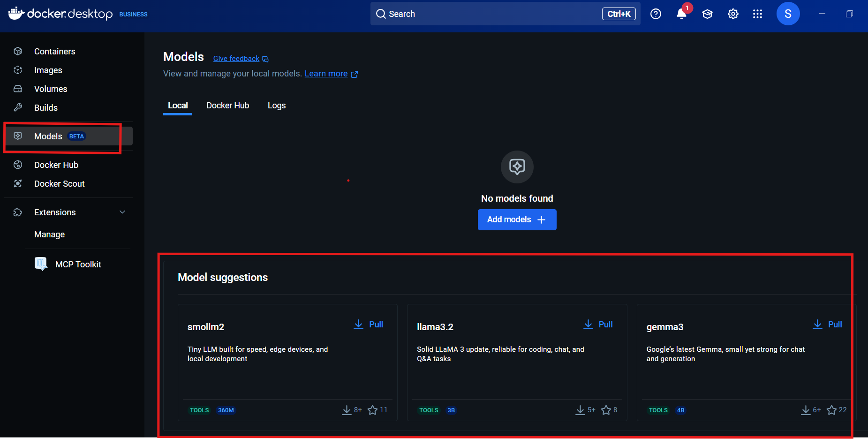Open the Docker Hub sidebar icon
This screenshot has height=439, width=868.
pyautogui.click(x=18, y=165)
